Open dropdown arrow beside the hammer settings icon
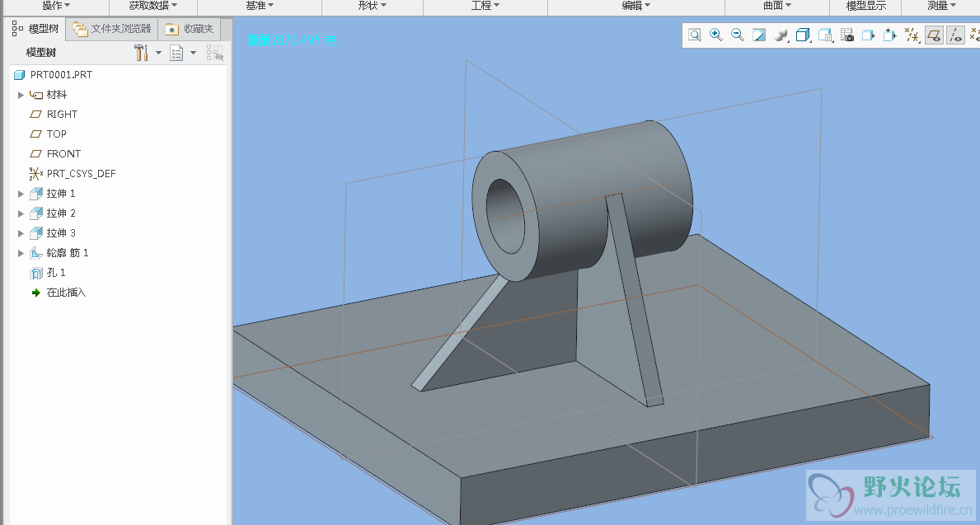 tap(159, 53)
